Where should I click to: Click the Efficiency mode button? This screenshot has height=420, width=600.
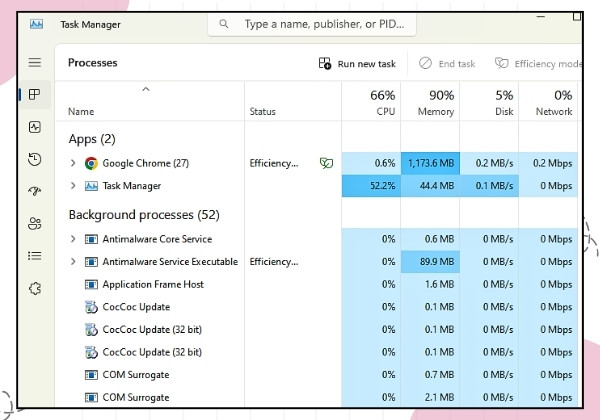(538, 63)
